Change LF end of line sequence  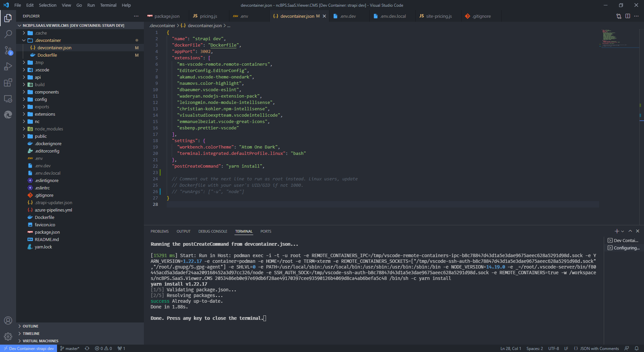566,349
